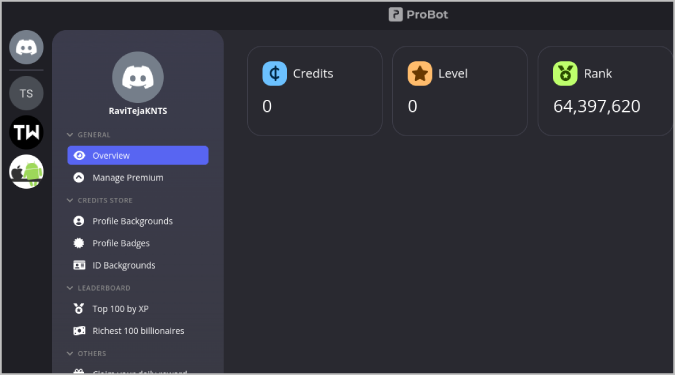Click the Richest 100 billionaires money icon

[x=79, y=331]
